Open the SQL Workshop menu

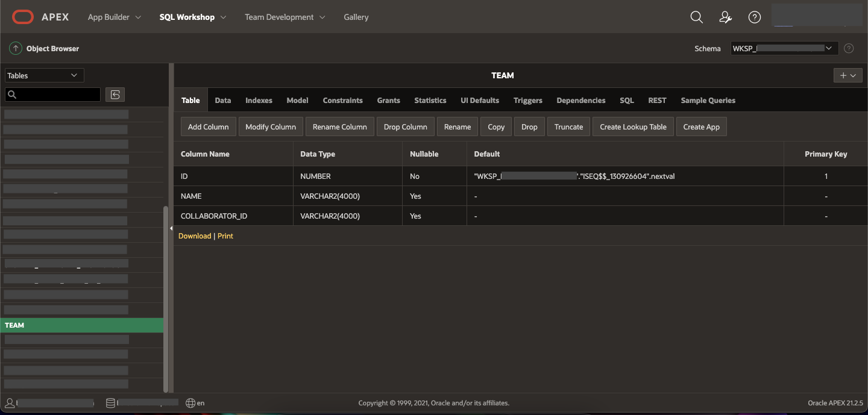click(192, 17)
